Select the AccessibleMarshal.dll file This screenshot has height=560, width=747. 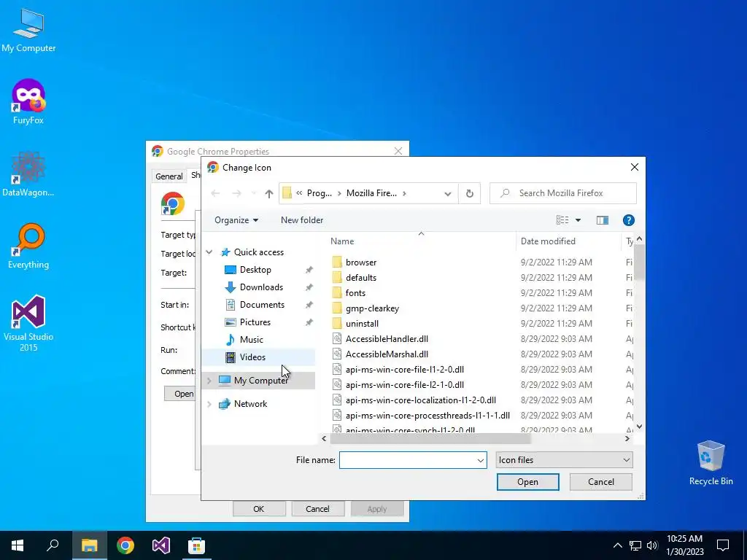point(387,354)
